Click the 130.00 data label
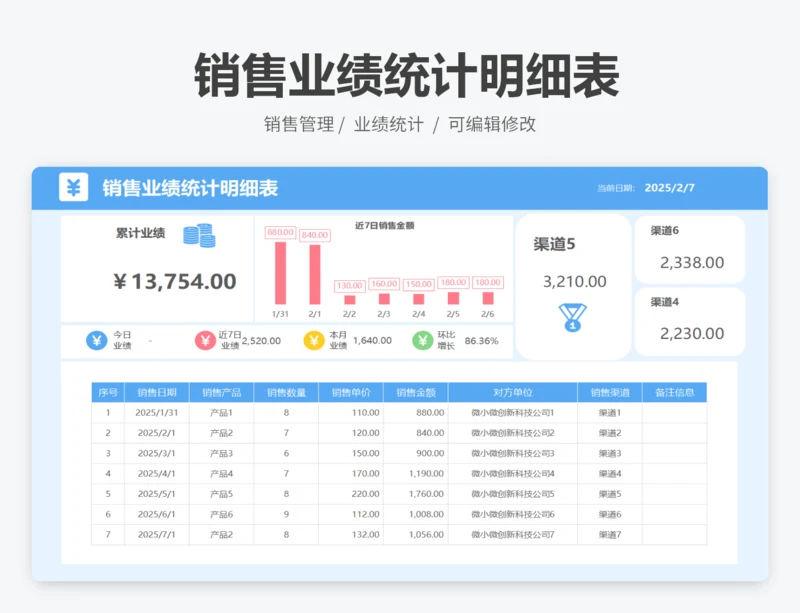Image resolution: width=800 pixels, height=613 pixels. click(x=349, y=286)
